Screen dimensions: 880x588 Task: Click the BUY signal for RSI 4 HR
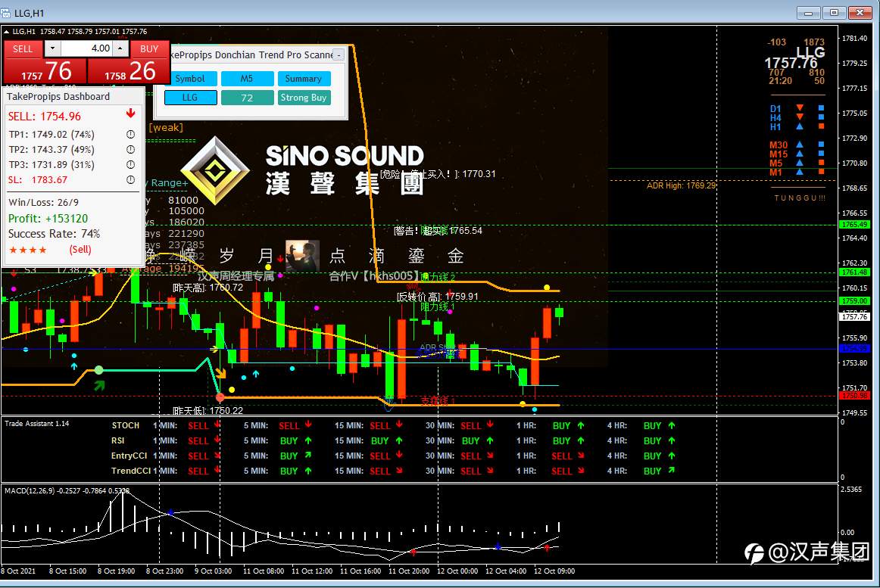tap(652, 441)
